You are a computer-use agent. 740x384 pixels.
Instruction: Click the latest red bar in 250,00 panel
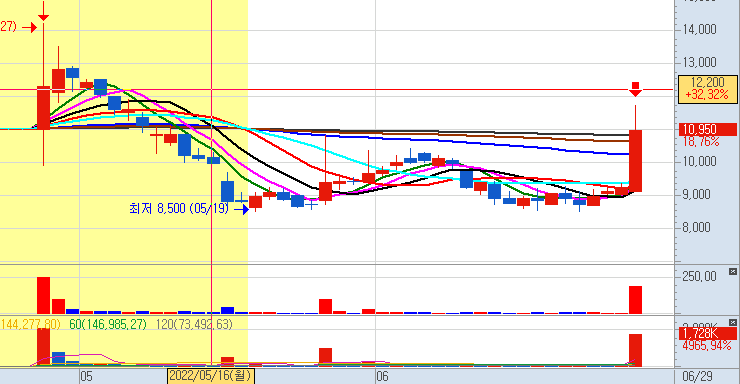coord(635,300)
